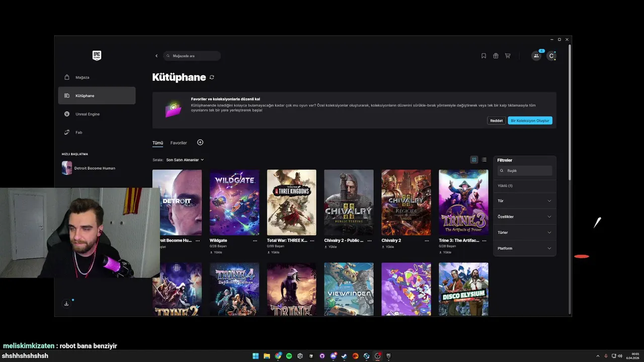Add a new collection with plus icon
644x362 pixels.
[x=200, y=142]
